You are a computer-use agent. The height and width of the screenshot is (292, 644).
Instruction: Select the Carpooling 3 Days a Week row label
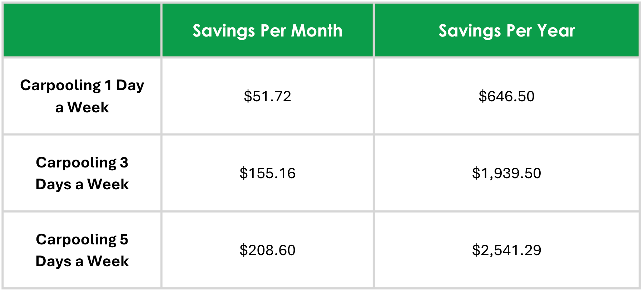82,173
